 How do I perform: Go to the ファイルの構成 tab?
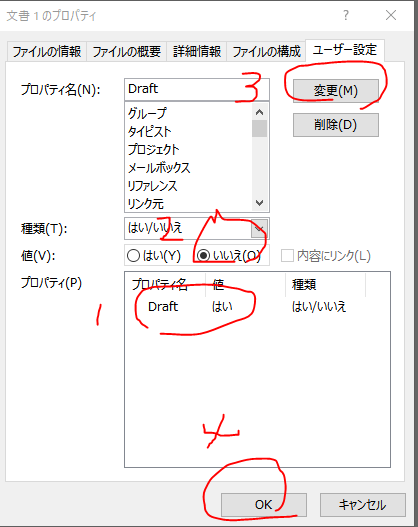click(x=266, y=51)
